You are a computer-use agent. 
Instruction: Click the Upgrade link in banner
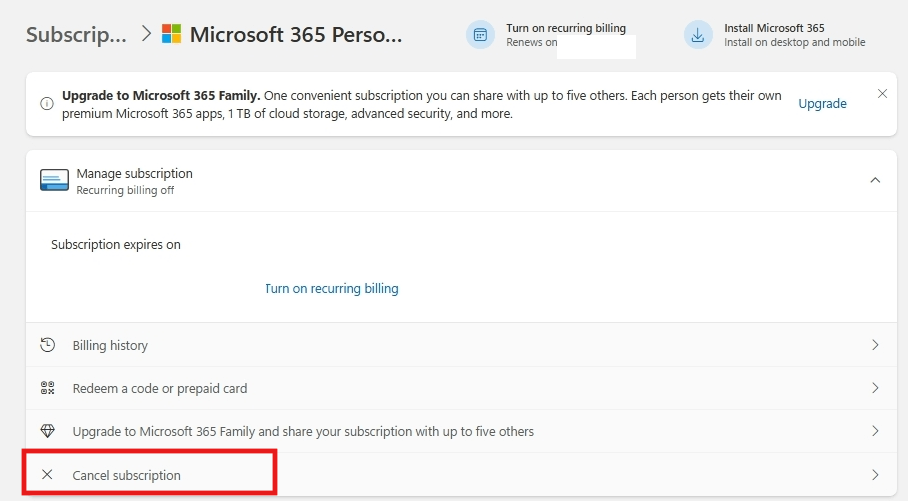(x=822, y=104)
